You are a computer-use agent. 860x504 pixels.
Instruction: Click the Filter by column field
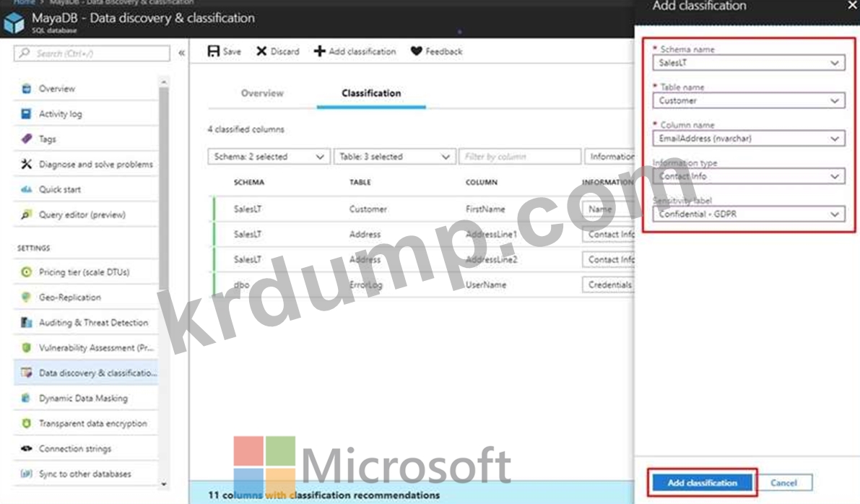[x=519, y=157]
